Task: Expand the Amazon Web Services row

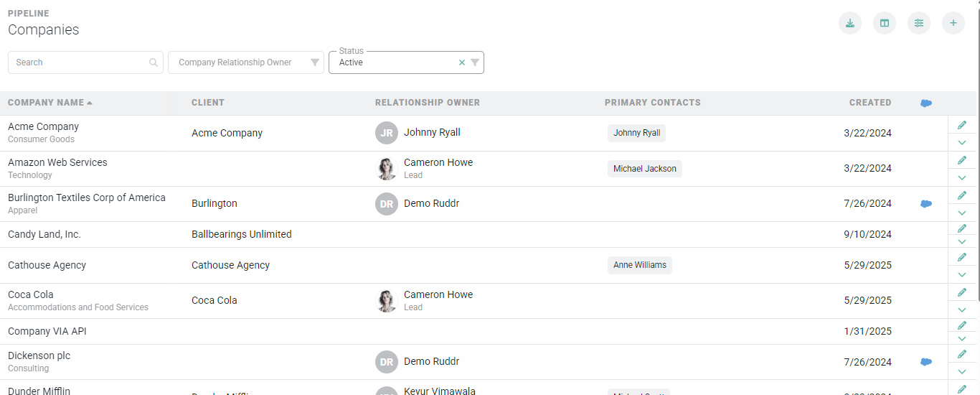Action: click(x=962, y=177)
